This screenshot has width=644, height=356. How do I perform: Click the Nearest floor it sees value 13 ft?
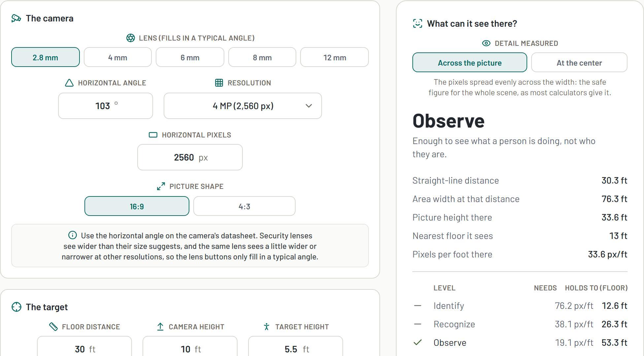618,236
